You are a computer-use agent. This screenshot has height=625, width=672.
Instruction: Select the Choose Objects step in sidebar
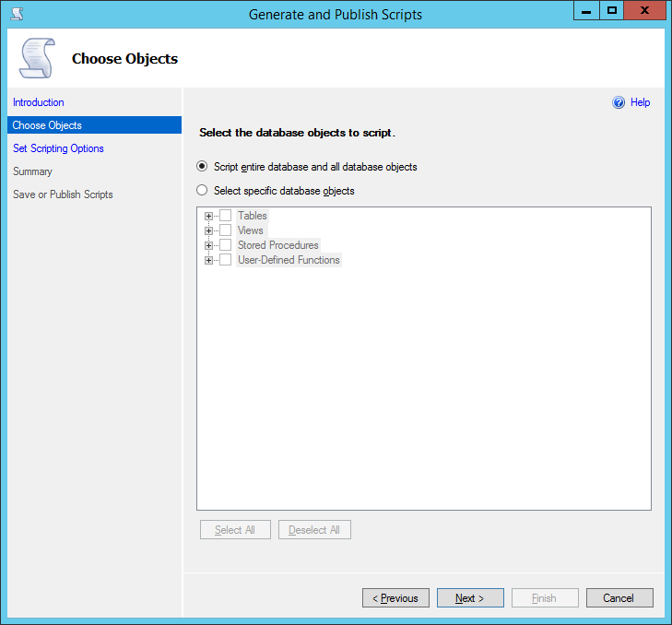[x=47, y=125]
